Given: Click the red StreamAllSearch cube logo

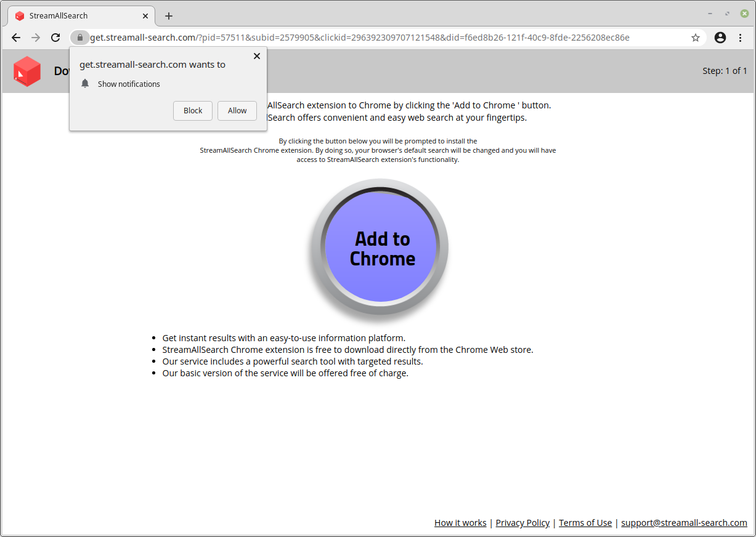Looking at the screenshot, I should 27,71.
